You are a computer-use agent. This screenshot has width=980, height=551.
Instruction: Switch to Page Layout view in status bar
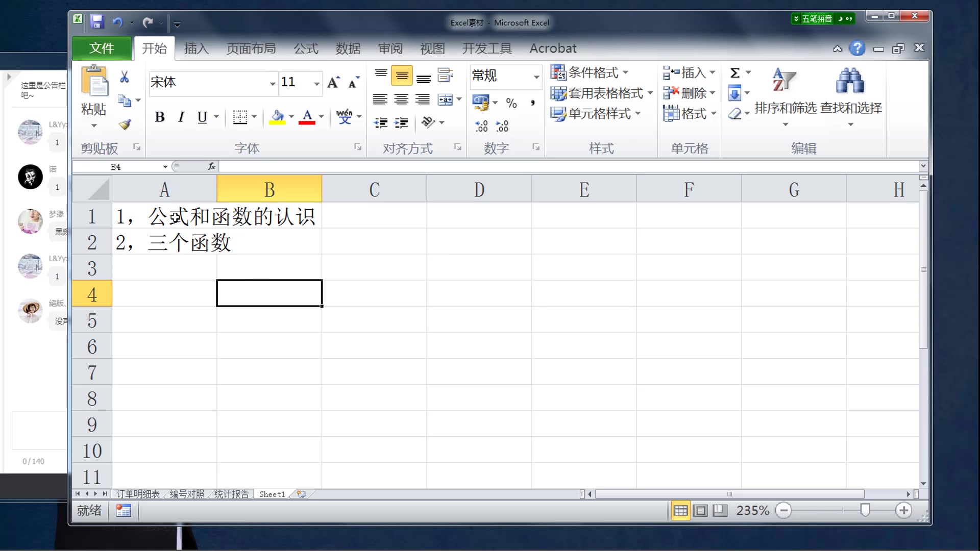[700, 510]
